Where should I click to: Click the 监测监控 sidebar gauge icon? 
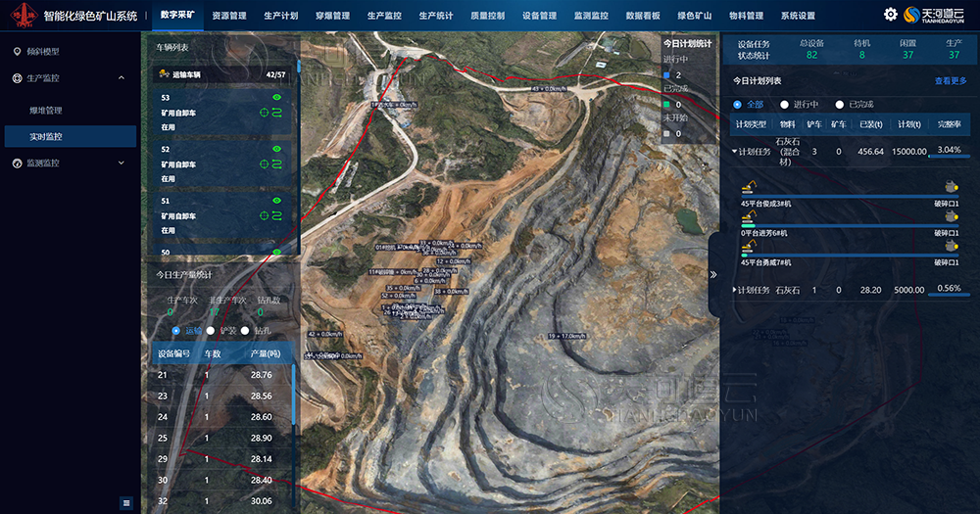[17, 163]
